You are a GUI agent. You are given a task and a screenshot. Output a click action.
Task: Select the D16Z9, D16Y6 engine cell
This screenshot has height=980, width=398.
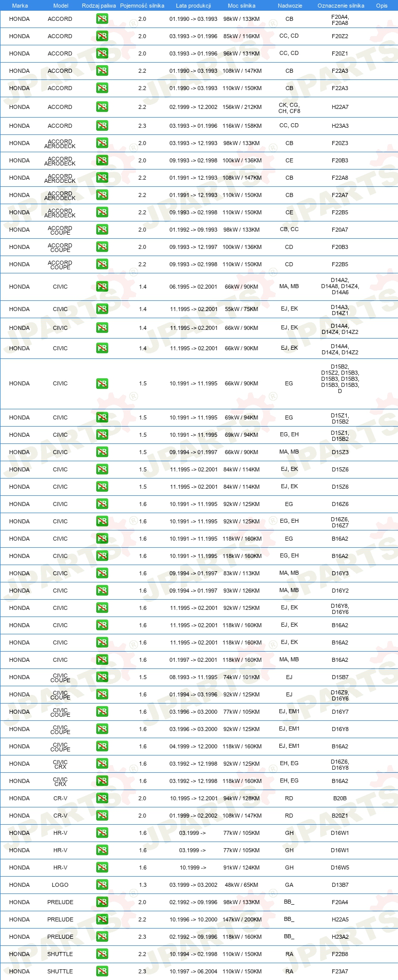340,695
